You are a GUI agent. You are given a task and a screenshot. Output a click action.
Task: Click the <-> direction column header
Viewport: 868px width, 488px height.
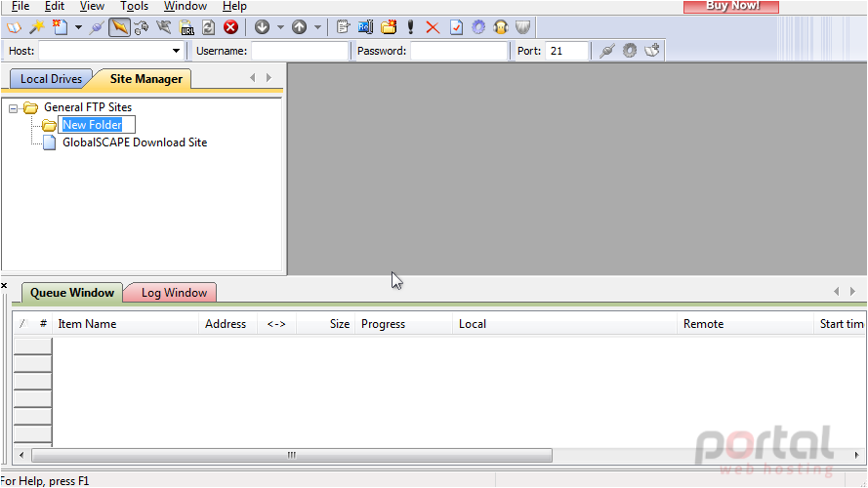276,324
